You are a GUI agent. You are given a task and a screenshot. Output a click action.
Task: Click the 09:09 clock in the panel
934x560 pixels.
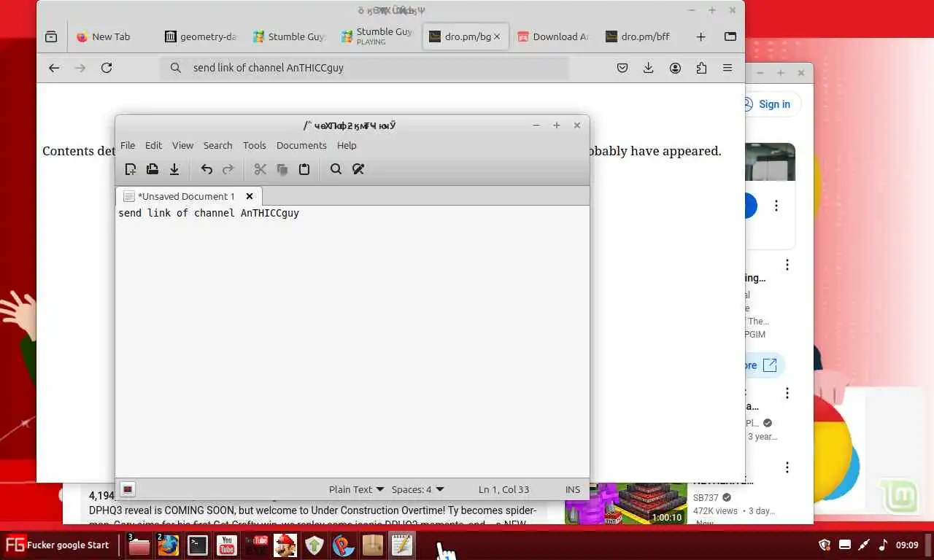[x=907, y=545]
